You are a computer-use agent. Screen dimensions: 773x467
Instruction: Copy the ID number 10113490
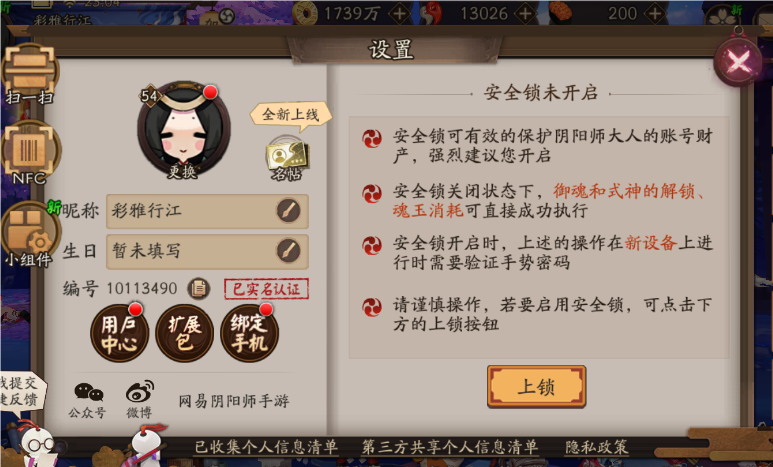pyautogui.click(x=199, y=288)
